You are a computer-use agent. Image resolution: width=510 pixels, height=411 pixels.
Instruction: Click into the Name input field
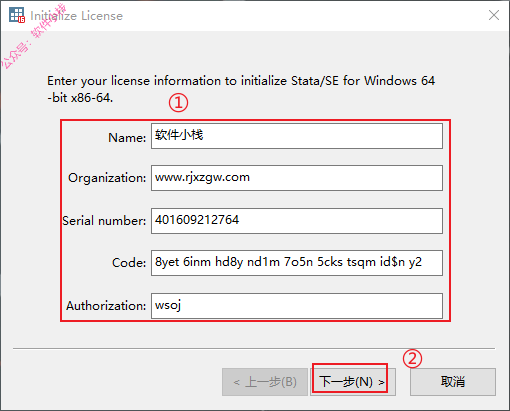[x=297, y=136]
